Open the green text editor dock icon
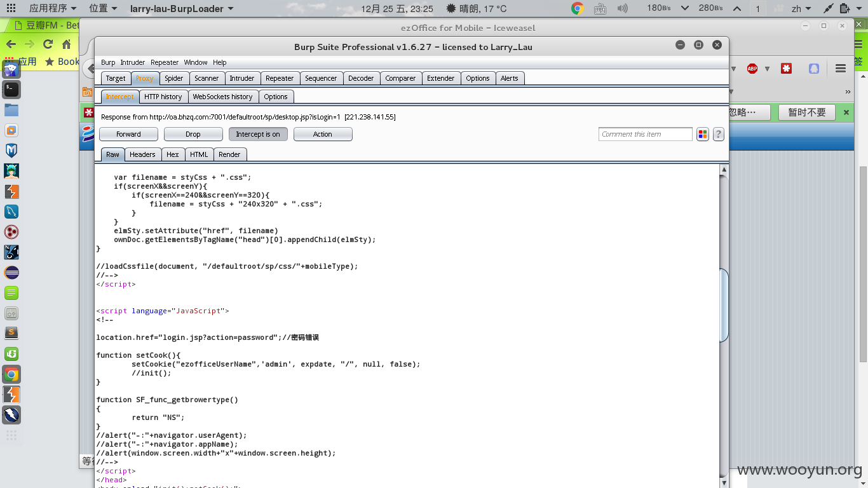The image size is (868, 488). pos(11,293)
